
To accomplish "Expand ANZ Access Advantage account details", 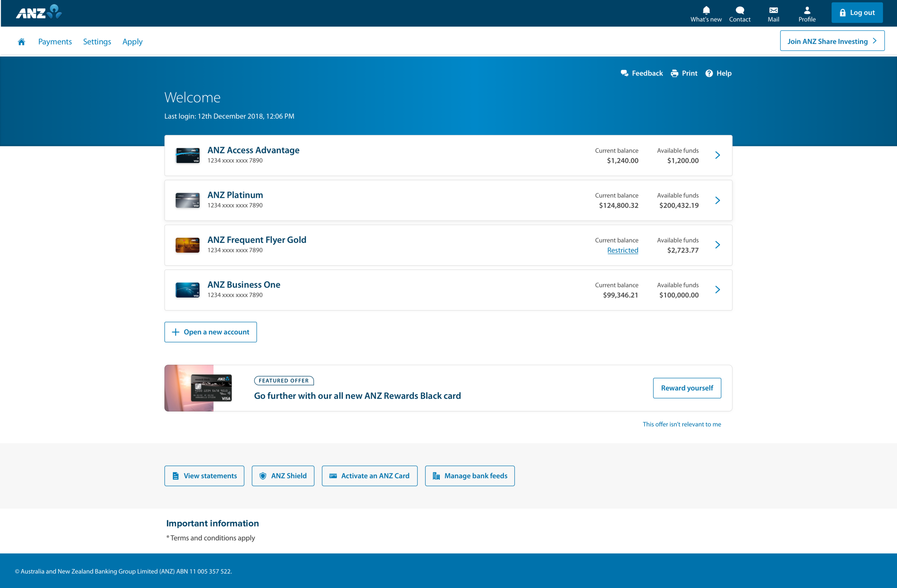I will point(718,155).
